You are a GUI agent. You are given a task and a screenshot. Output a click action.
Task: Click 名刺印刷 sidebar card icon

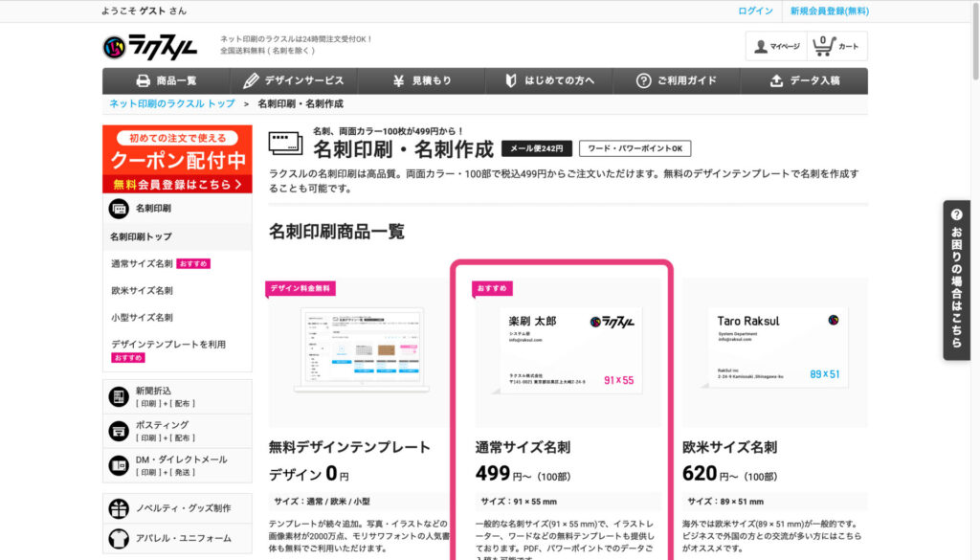(119, 208)
